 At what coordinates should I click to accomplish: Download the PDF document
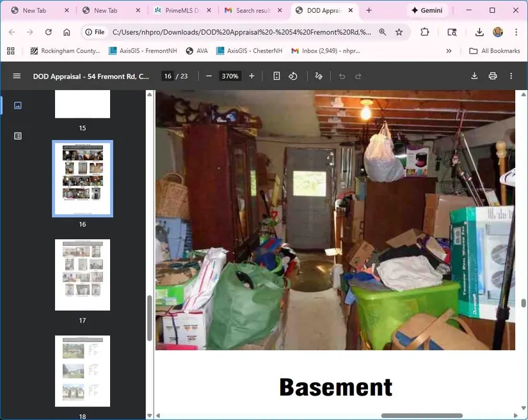pyautogui.click(x=474, y=76)
